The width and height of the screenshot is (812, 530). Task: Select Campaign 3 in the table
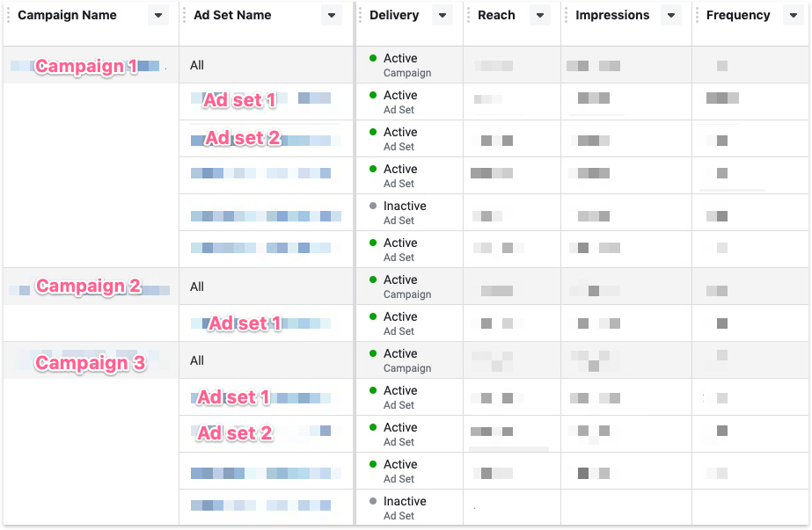[90, 363]
